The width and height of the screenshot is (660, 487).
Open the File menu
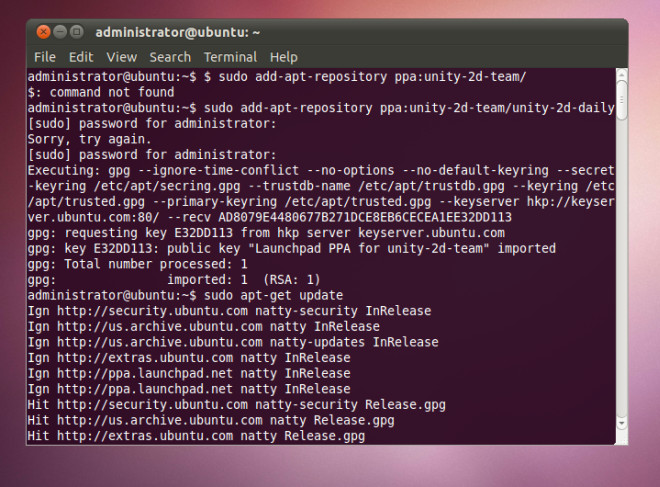click(45, 57)
